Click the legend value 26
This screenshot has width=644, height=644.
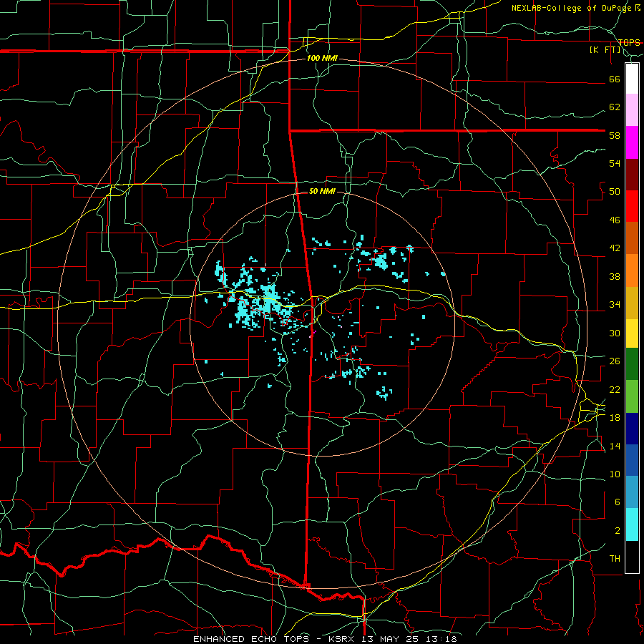pyautogui.click(x=615, y=361)
